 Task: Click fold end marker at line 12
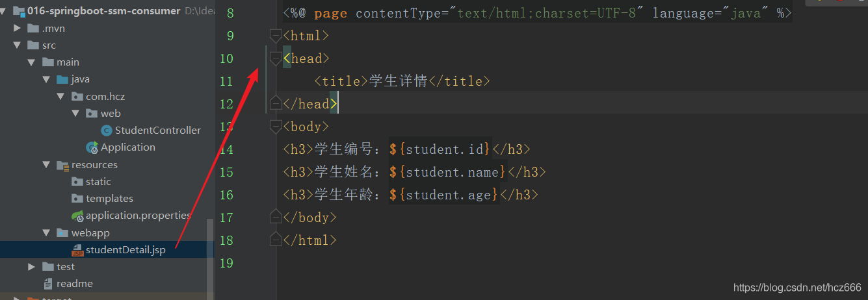click(276, 103)
